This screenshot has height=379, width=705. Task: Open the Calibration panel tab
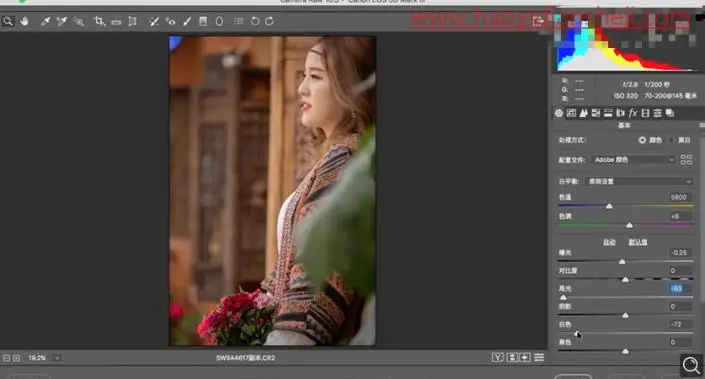(645, 113)
